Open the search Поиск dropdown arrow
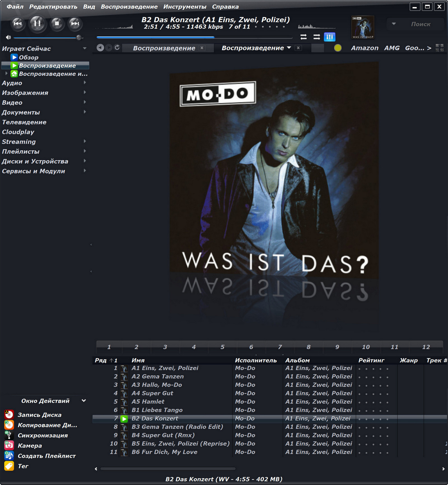The height and width of the screenshot is (485, 448). 394,24
